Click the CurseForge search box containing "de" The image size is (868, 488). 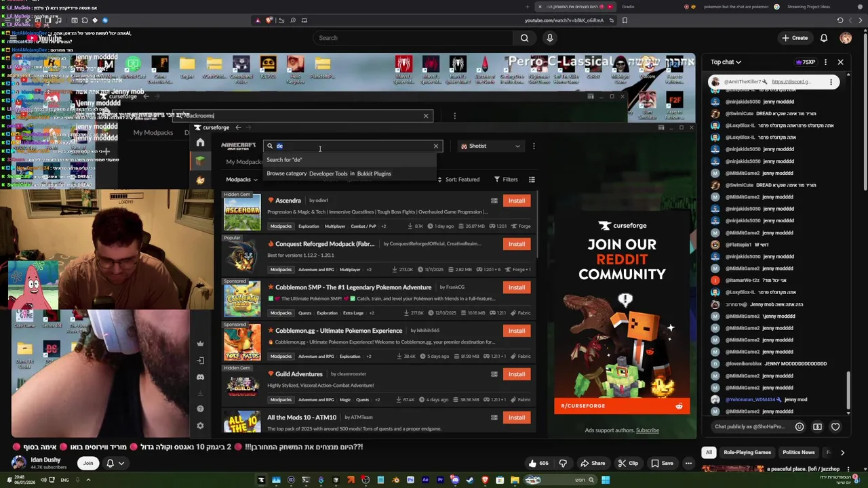353,146
